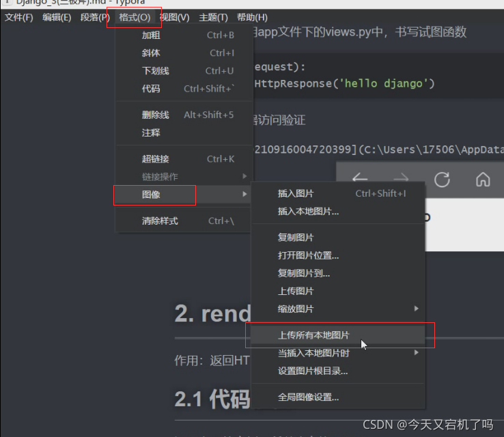Open the 编辑(E) menu
Viewport: 504px width, 437px height.
tap(57, 17)
